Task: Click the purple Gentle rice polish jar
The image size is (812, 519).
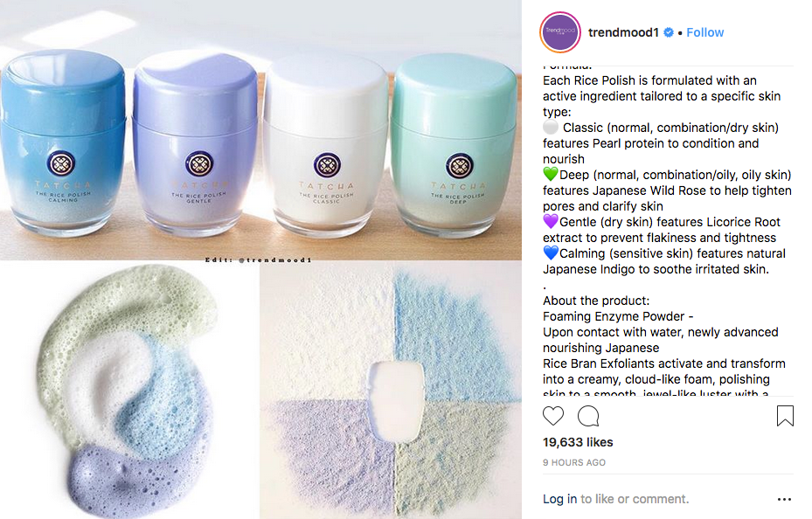Action: pyautogui.click(x=195, y=142)
